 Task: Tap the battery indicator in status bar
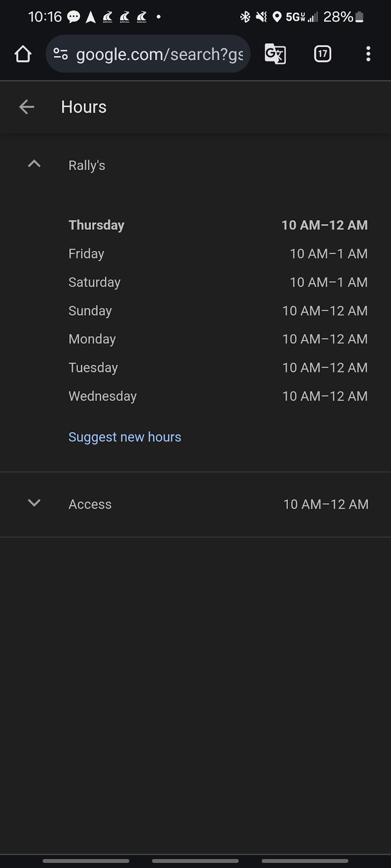pyautogui.click(x=359, y=17)
